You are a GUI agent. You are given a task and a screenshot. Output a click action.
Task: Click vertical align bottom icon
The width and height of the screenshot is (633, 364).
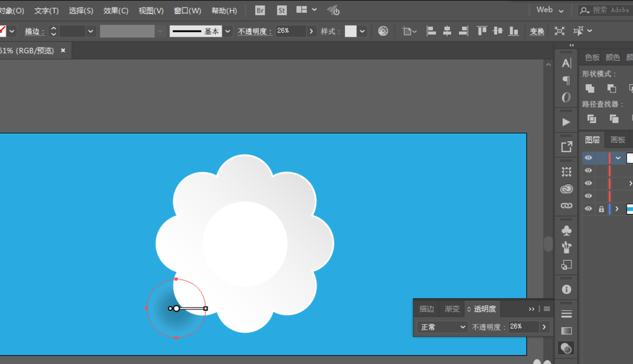tap(513, 31)
